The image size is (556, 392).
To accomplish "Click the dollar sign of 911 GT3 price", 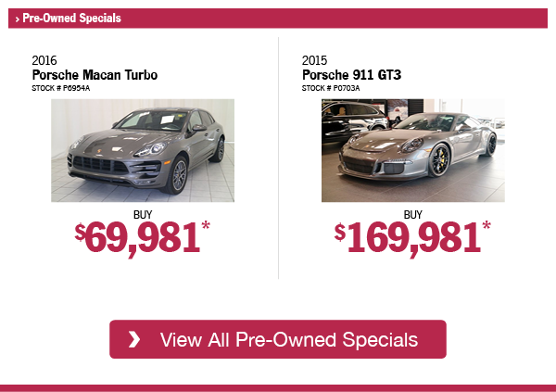I will pos(340,233).
